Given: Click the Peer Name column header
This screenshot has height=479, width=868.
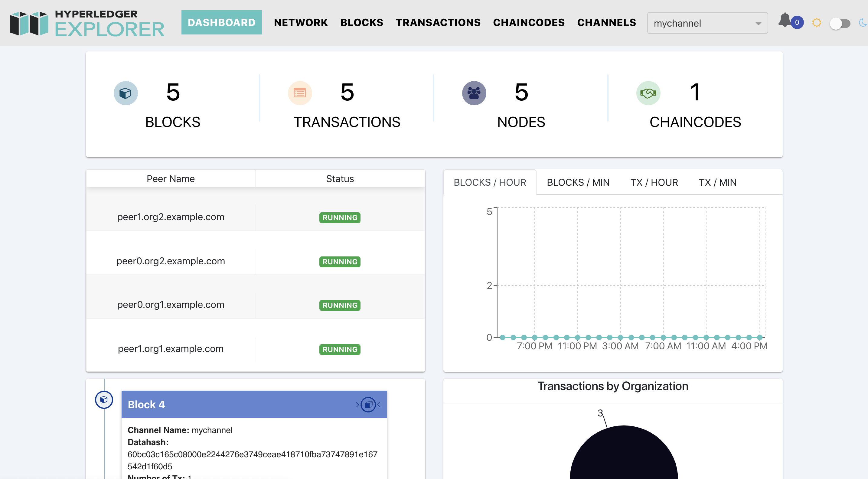Looking at the screenshot, I should (x=171, y=178).
